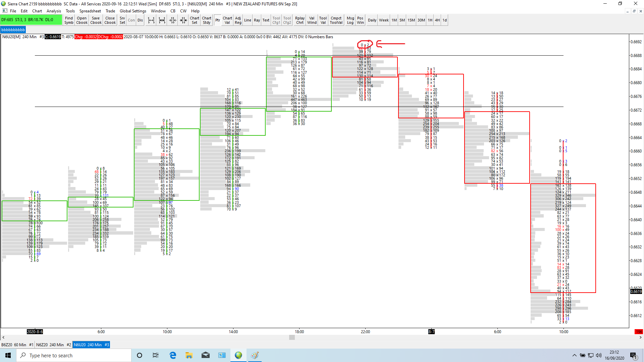Select the Line drawing tool

point(248,20)
